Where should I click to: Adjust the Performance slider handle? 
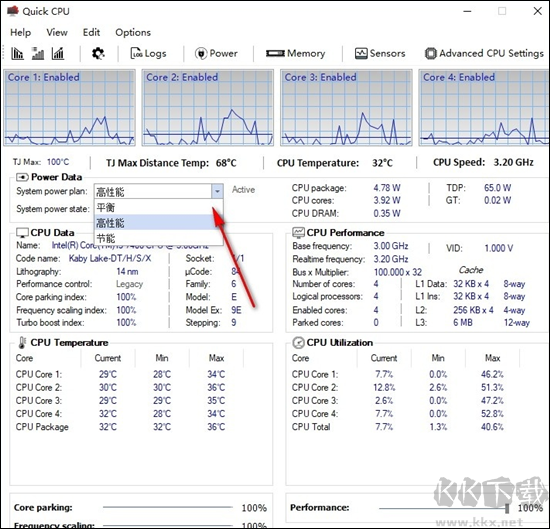tap(507, 508)
